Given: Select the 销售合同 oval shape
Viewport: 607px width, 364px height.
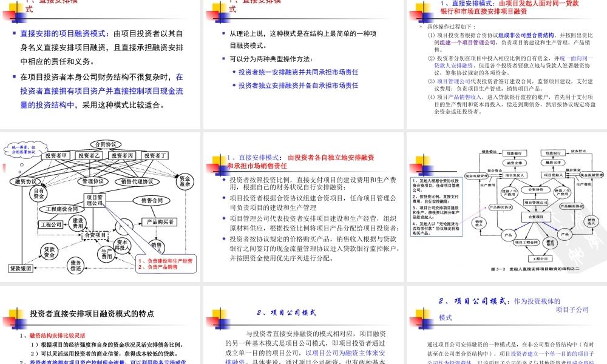Looking at the screenshot, I should tap(152, 201).
